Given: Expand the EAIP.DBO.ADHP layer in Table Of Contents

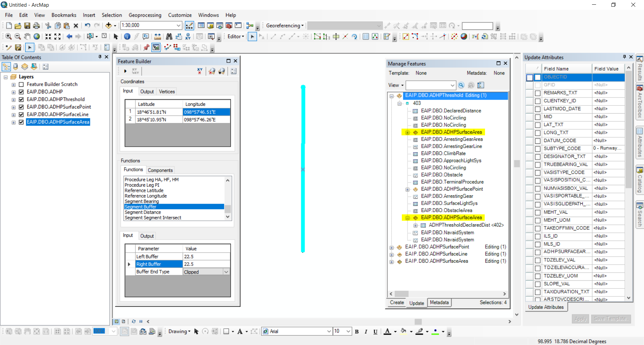Looking at the screenshot, I should point(13,92).
